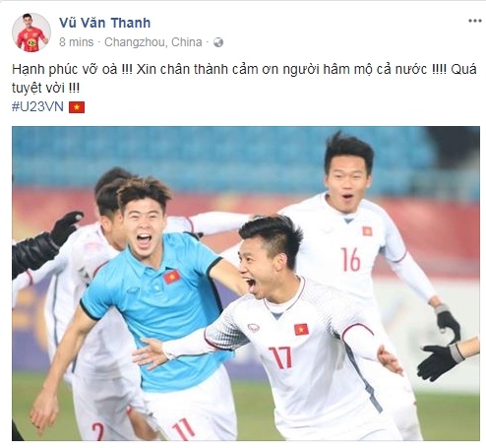Viewport: 486px width, 448px height.
Task: Click the flag badge on jersey 17
Action: click(x=301, y=329)
